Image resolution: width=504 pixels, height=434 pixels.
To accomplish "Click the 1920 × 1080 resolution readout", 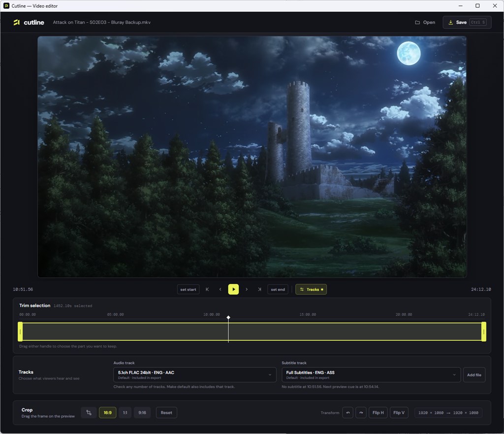I will 448,413.
